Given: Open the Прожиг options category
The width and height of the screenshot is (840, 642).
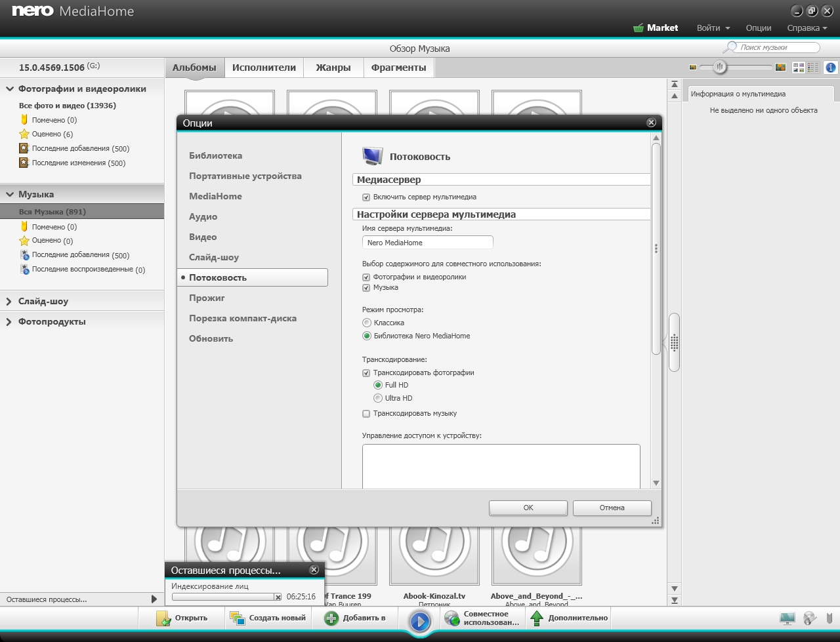Looking at the screenshot, I should click(207, 298).
